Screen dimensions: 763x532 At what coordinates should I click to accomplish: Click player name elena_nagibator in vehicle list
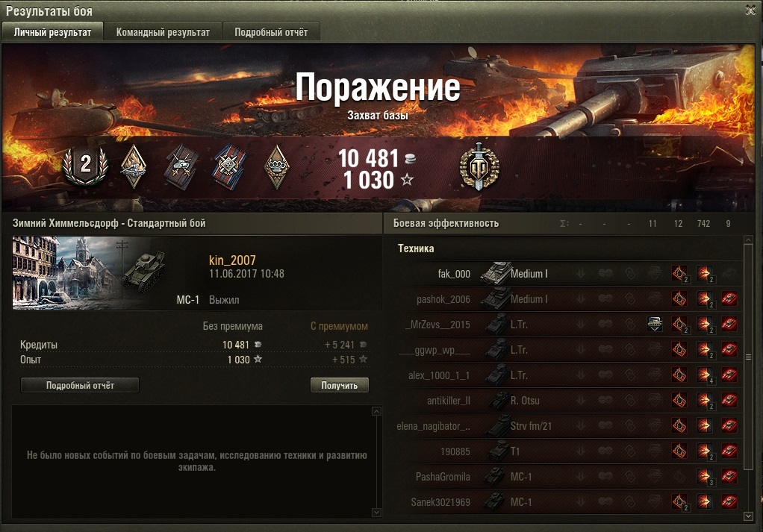click(433, 426)
